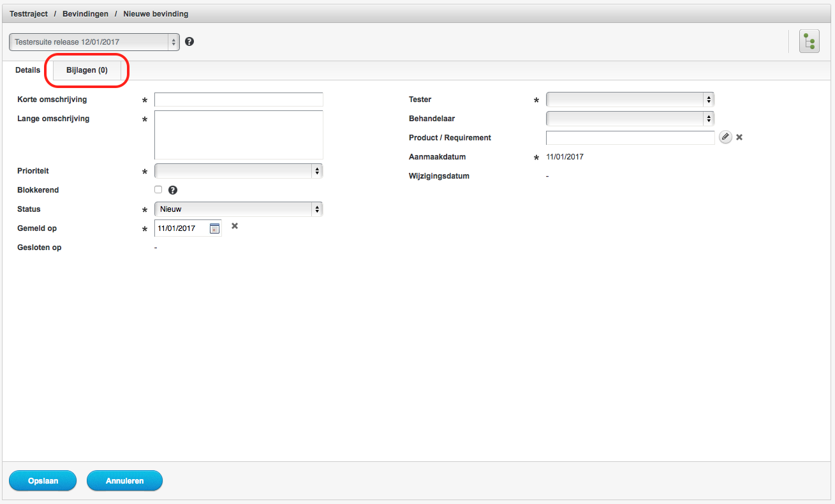Clear the Gemeld op date with the X icon
The image size is (835, 504).
(x=235, y=226)
